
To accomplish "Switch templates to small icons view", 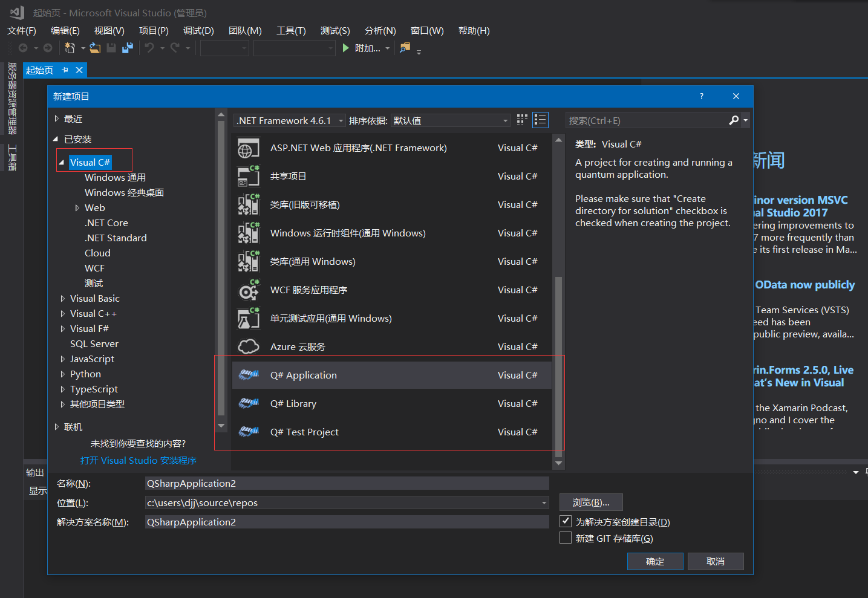I will click(522, 120).
